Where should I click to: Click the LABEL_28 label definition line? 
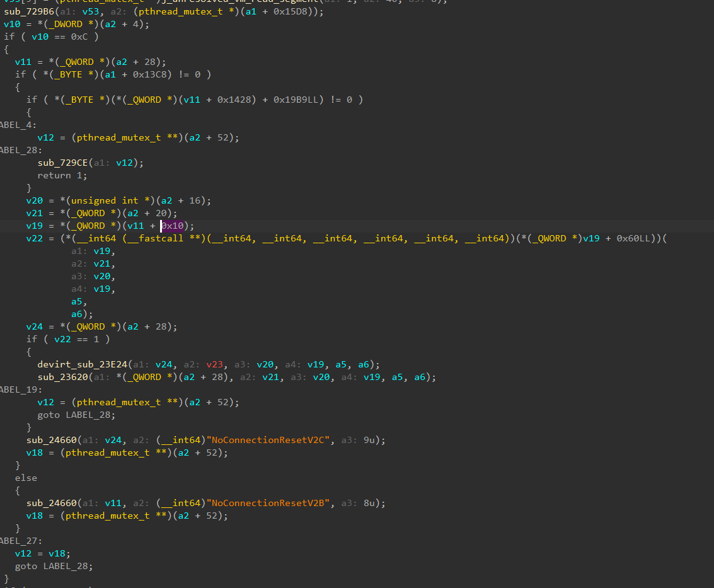[x=21, y=150]
